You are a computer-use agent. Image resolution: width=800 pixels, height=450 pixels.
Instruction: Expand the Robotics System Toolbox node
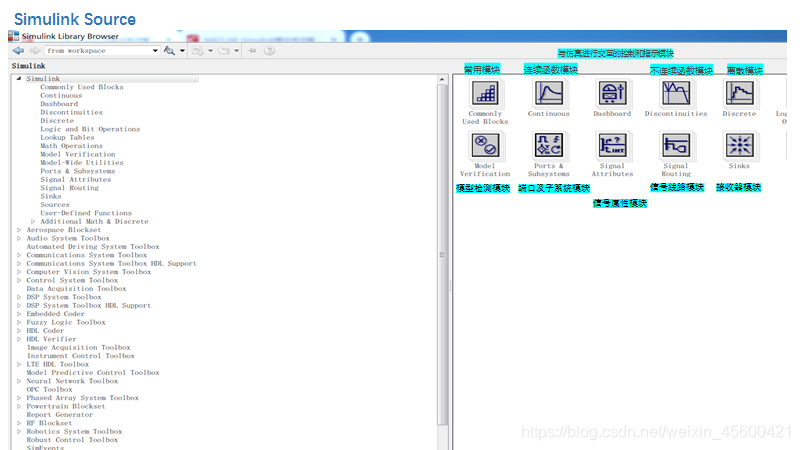19,432
